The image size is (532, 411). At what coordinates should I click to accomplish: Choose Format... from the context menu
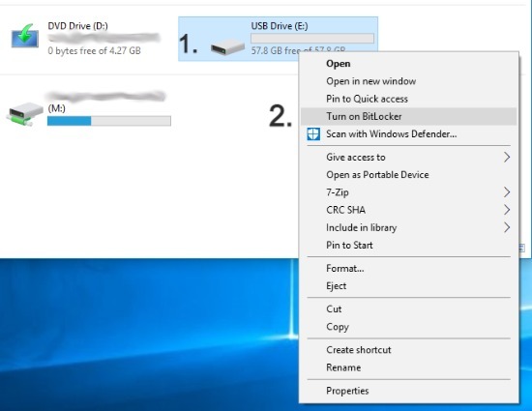408,269
